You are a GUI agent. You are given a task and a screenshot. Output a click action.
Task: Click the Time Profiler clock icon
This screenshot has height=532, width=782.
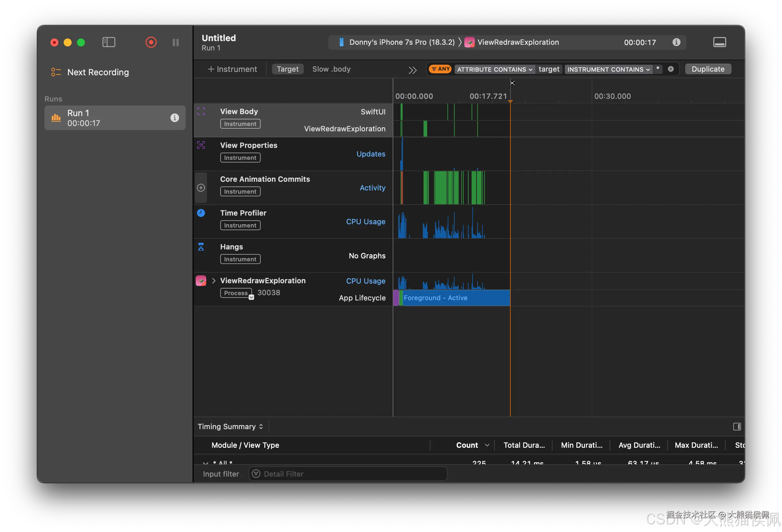[x=201, y=213]
